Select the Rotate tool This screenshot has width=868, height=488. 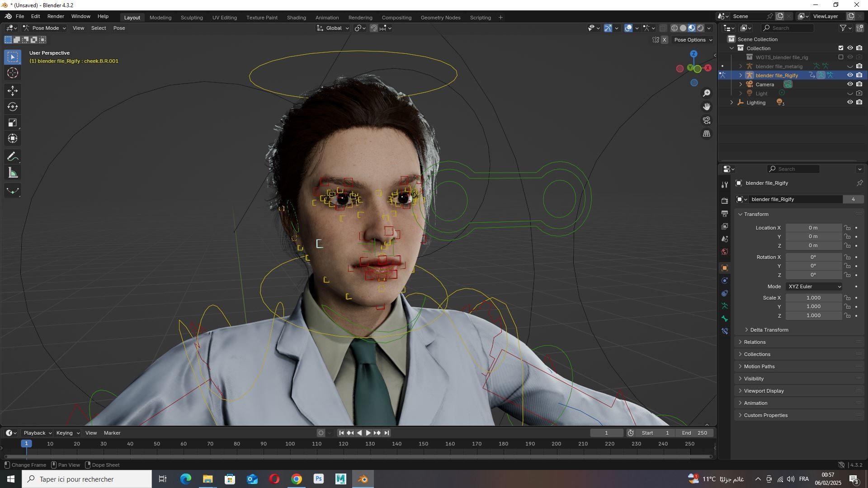(13, 107)
